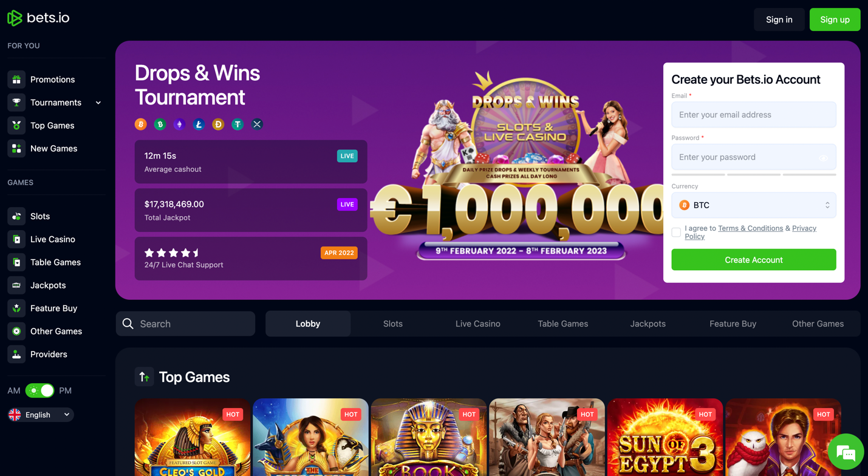Toggle the AM/PM theme switch

(x=40, y=390)
